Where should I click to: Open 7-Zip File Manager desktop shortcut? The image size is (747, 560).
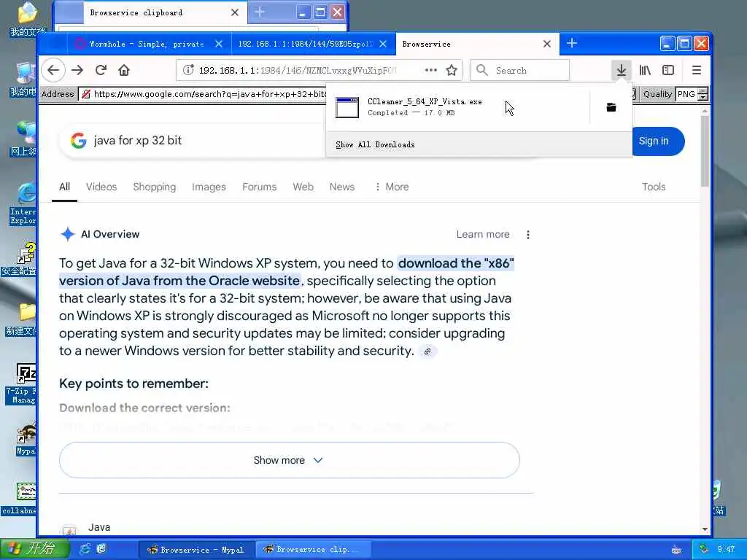[23, 384]
